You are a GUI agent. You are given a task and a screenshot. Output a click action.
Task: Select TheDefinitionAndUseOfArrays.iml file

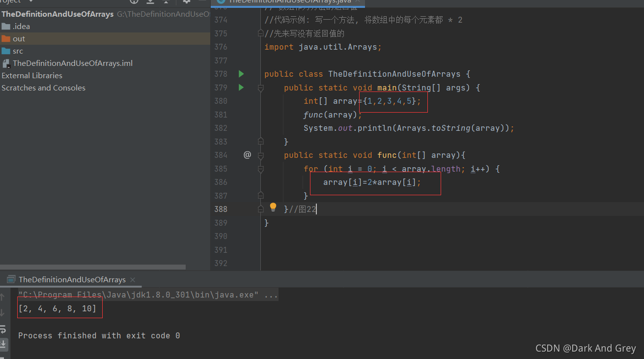coord(73,63)
